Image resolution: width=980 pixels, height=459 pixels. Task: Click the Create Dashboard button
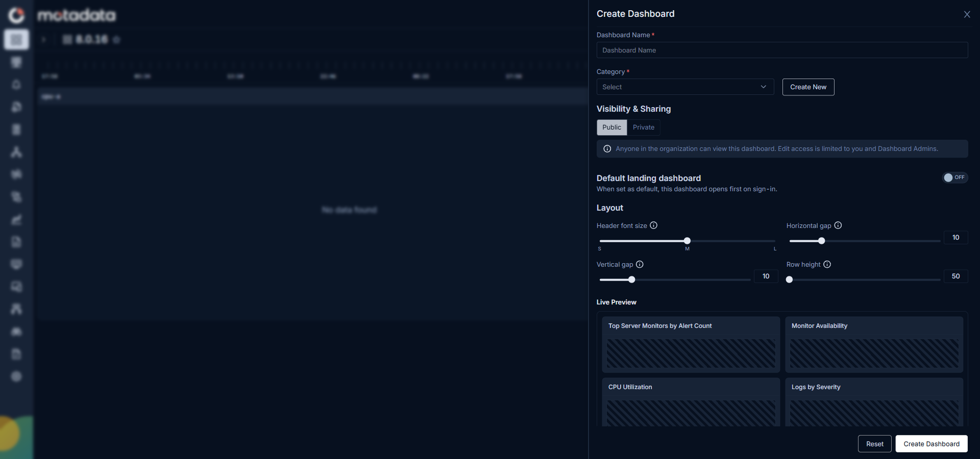(932, 444)
